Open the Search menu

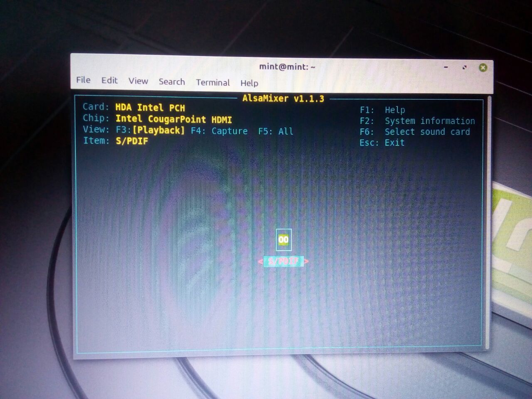(172, 82)
